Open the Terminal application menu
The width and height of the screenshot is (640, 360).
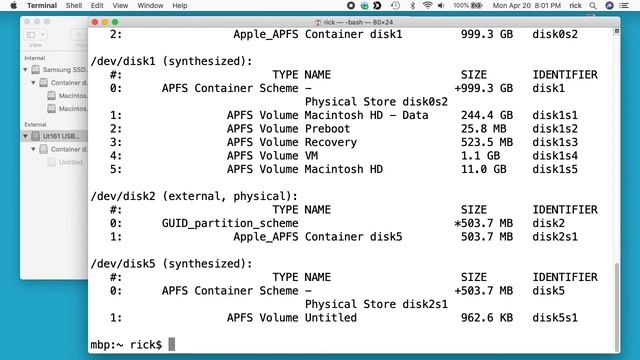coord(42,6)
